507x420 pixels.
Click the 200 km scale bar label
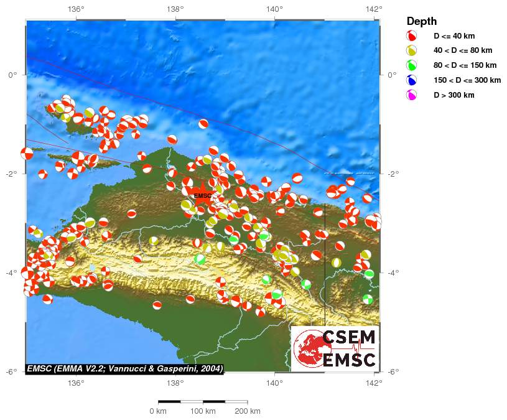click(247, 411)
